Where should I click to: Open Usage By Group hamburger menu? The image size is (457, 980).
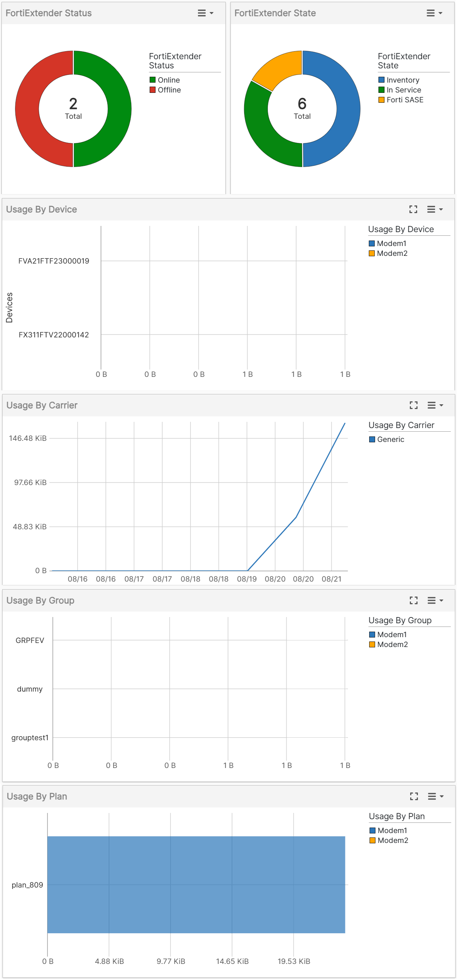point(435,600)
